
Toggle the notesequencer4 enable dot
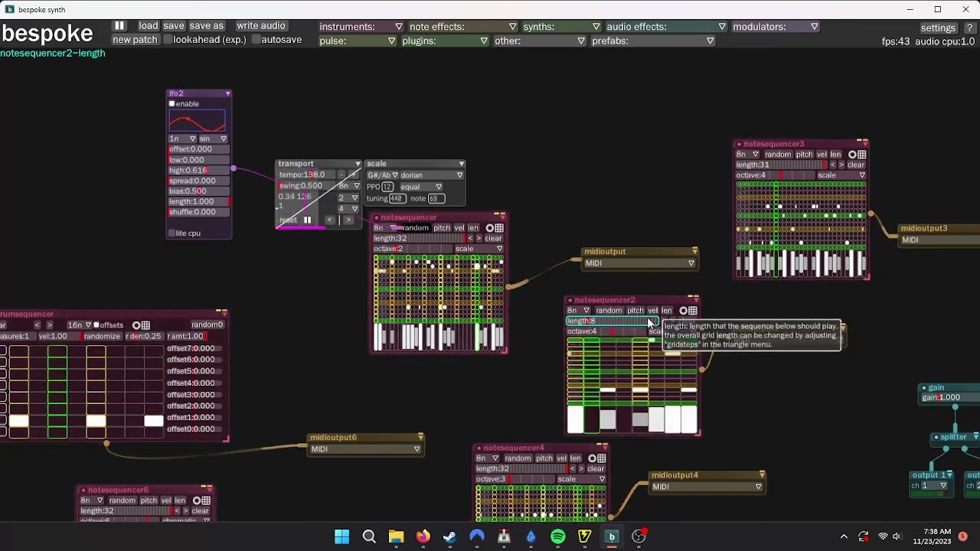pos(479,448)
